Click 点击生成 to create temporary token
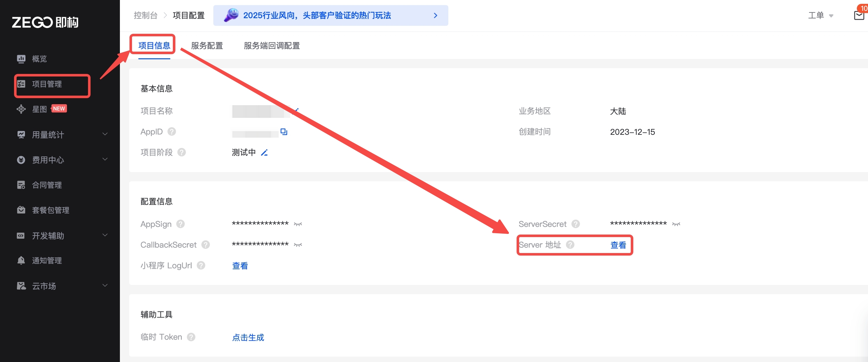 (248, 337)
